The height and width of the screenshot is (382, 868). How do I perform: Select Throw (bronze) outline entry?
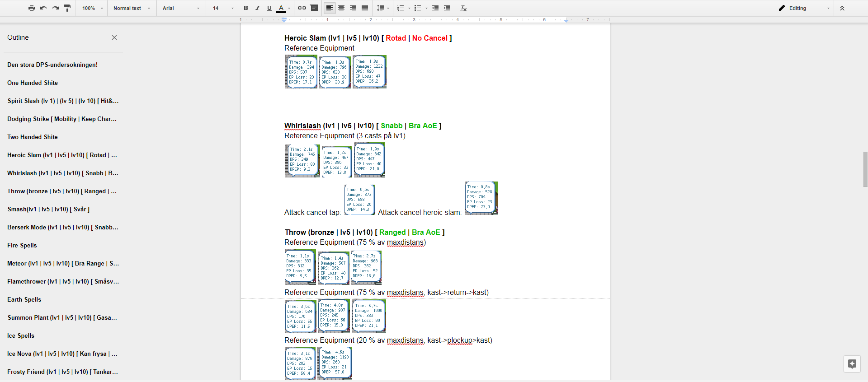(62, 191)
